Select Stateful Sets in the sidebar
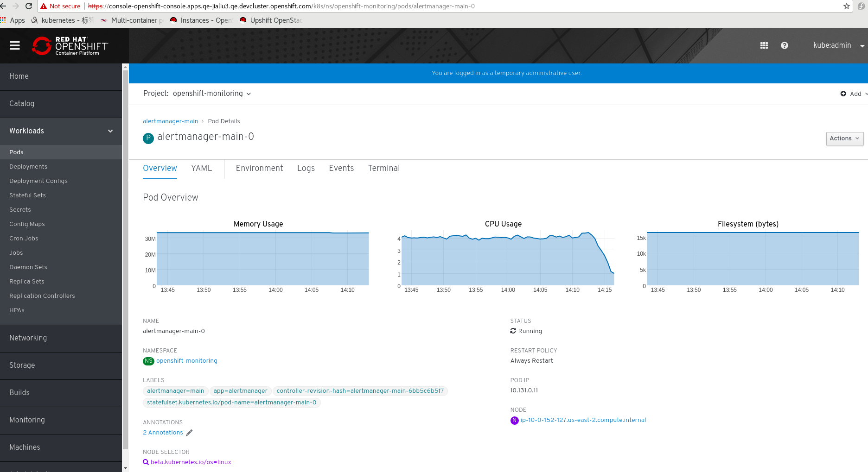The image size is (868, 472). tap(61, 195)
